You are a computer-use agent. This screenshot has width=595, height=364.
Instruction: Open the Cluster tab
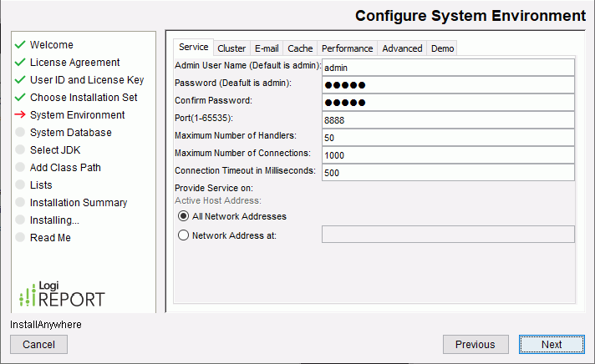[231, 48]
